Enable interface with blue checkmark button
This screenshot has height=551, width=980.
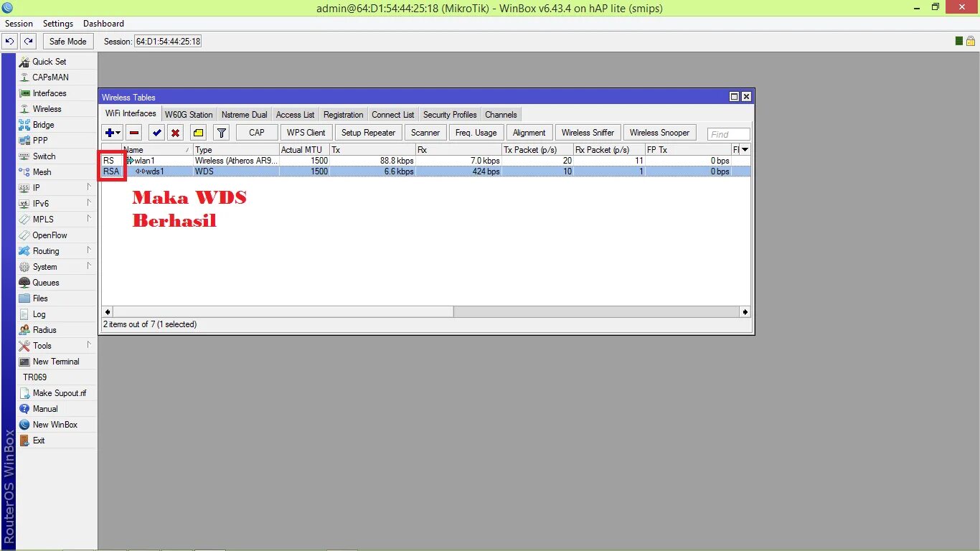[156, 133]
